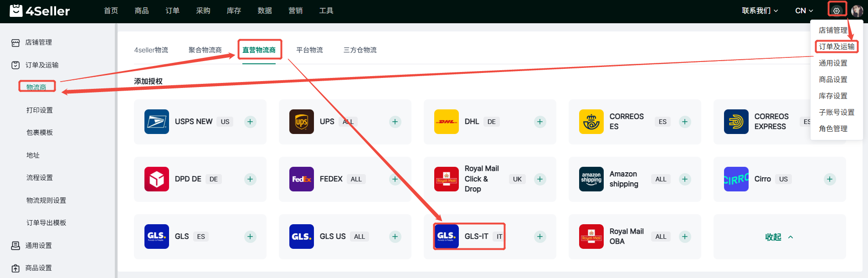The height and width of the screenshot is (278, 868).
Task: Select the Cirro carrier logo
Action: pyautogui.click(x=736, y=179)
